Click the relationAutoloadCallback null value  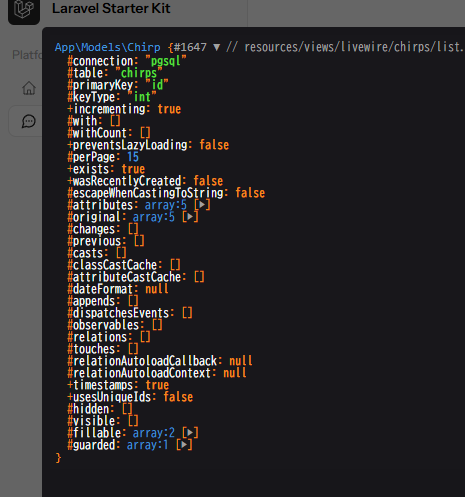click(241, 361)
